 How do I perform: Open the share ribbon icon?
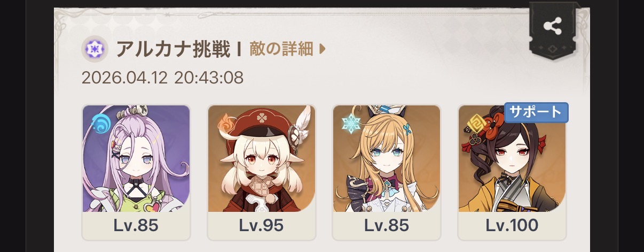tap(552, 26)
